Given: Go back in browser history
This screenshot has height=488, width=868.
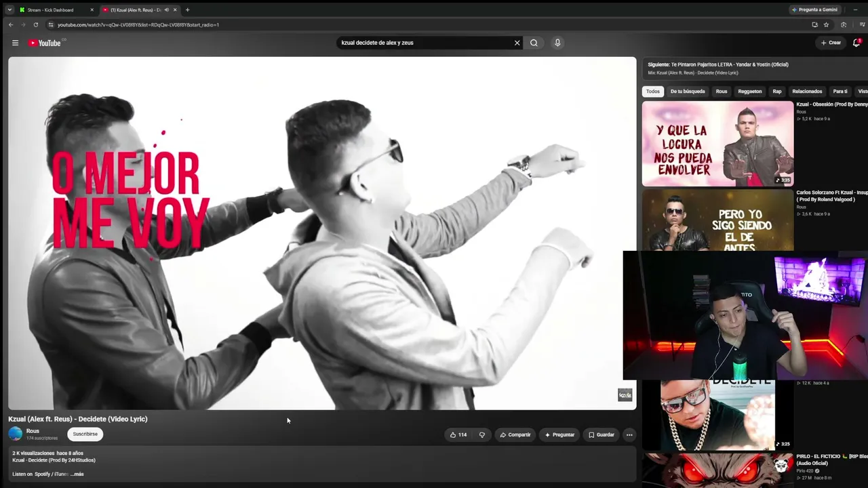Looking at the screenshot, I should 11,24.
